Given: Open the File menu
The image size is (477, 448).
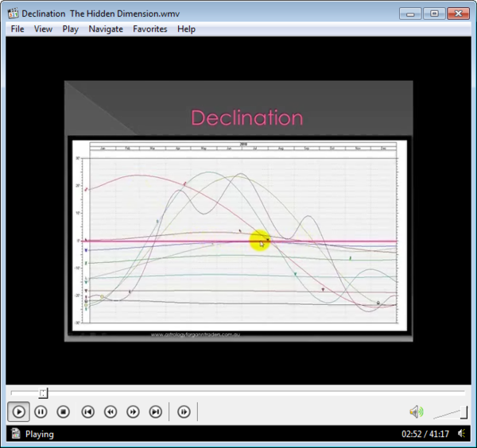Looking at the screenshot, I should 17,29.
